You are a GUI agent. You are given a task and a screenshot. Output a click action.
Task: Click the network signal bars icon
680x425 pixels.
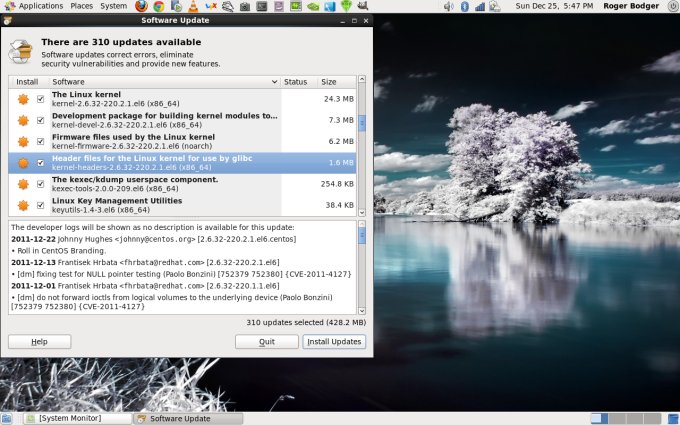(480, 6)
